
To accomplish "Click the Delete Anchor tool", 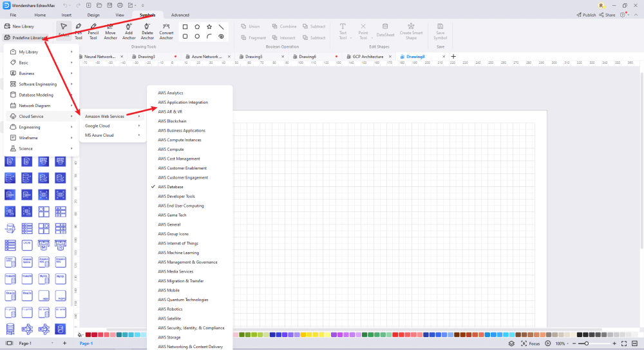I will click(x=147, y=31).
